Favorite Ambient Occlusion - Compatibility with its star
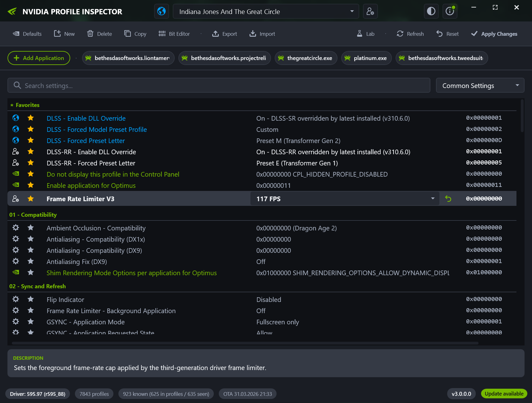The height and width of the screenshot is (403, 532). pos(30,228)
